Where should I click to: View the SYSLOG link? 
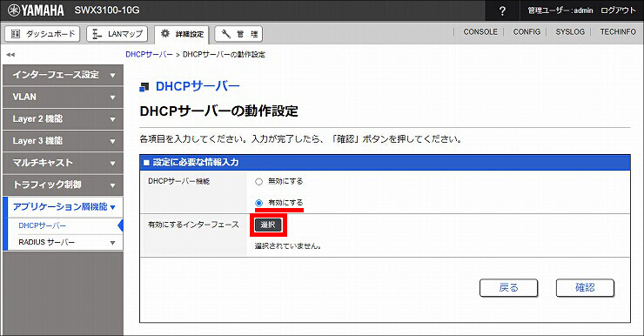[570, 31]
